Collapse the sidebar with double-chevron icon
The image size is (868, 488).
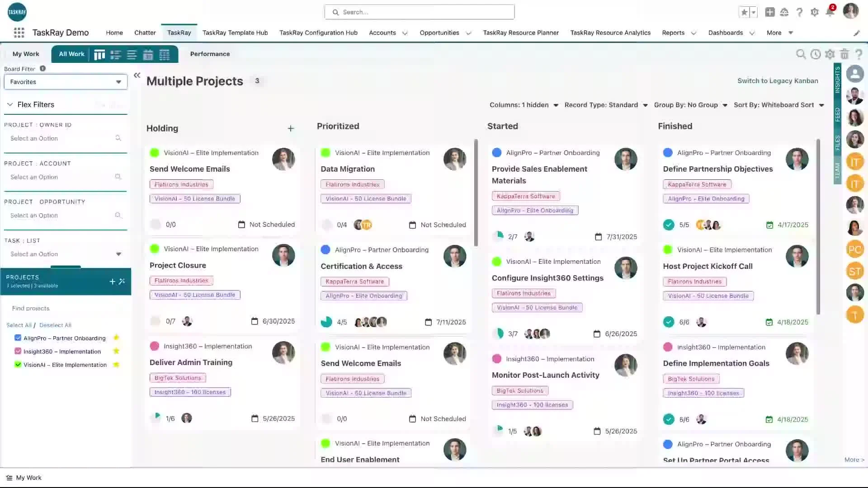137,75
